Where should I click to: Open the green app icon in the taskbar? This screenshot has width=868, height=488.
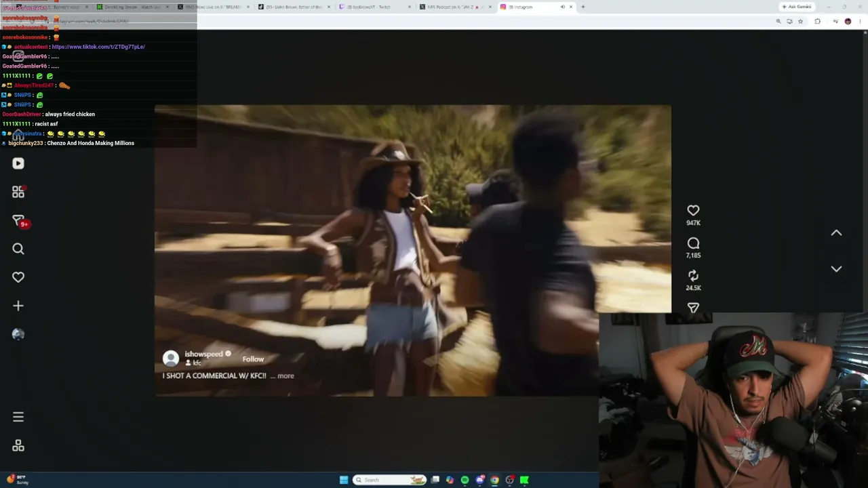point(524,480)
